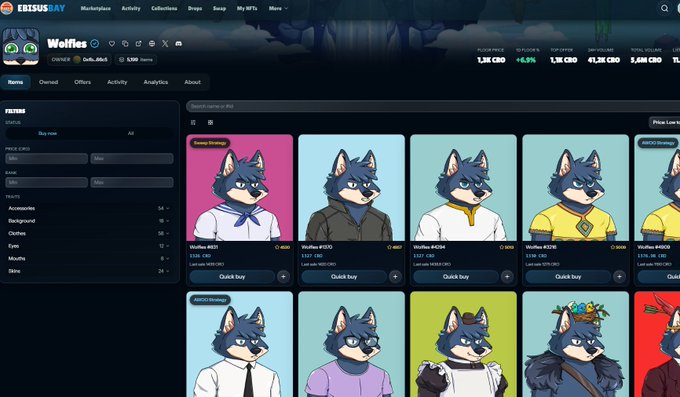Switch to the About tab

coord(193,82)
